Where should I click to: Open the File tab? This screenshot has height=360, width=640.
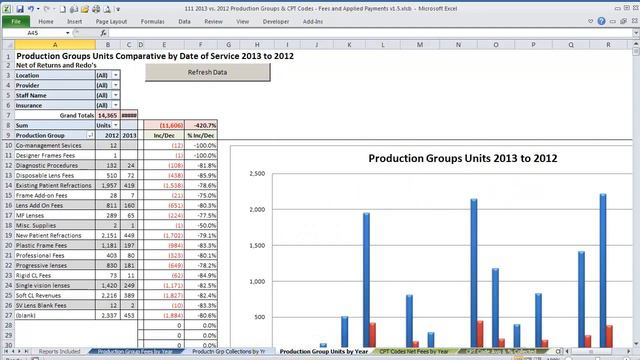point(16,21)
